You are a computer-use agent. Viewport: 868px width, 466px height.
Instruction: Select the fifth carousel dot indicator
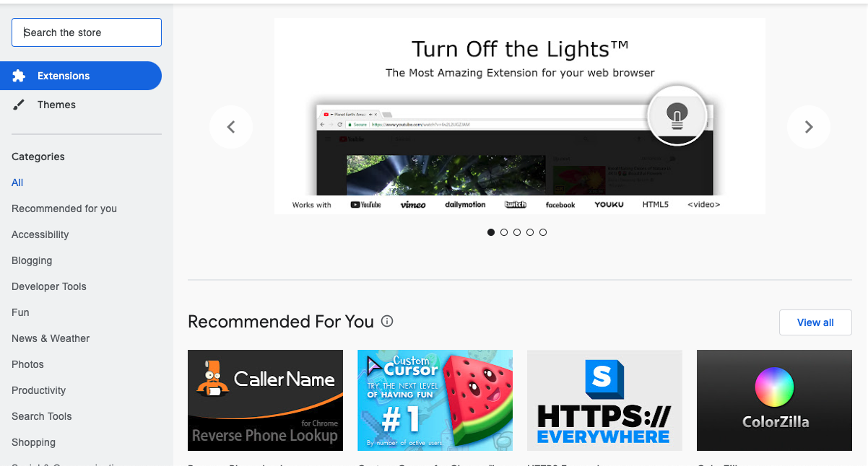(x=543, y=232)
